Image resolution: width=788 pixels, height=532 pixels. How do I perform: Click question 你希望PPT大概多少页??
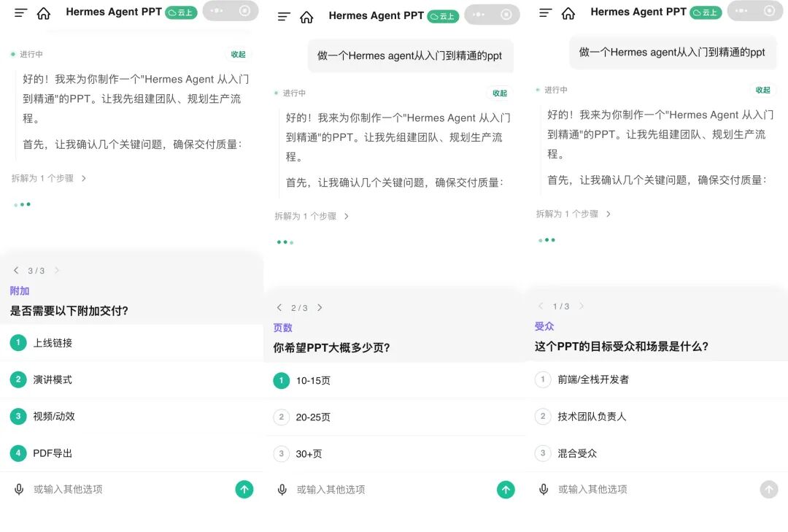tap(332, 348)
